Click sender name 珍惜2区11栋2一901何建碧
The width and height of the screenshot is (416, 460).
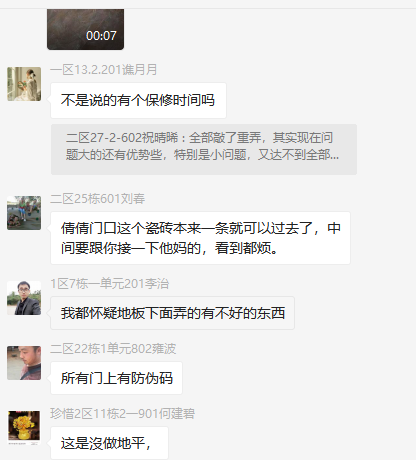122,414
